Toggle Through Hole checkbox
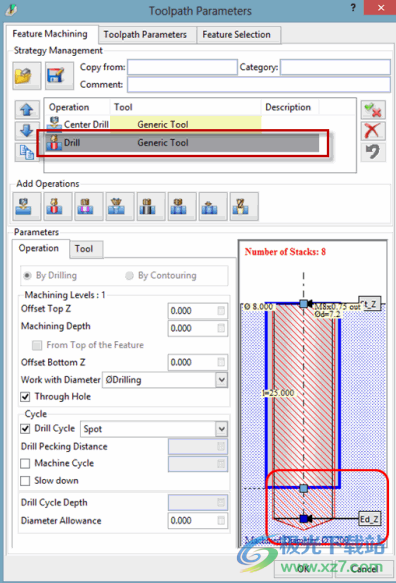The image size is (396, 583). [x=25, y=397]
